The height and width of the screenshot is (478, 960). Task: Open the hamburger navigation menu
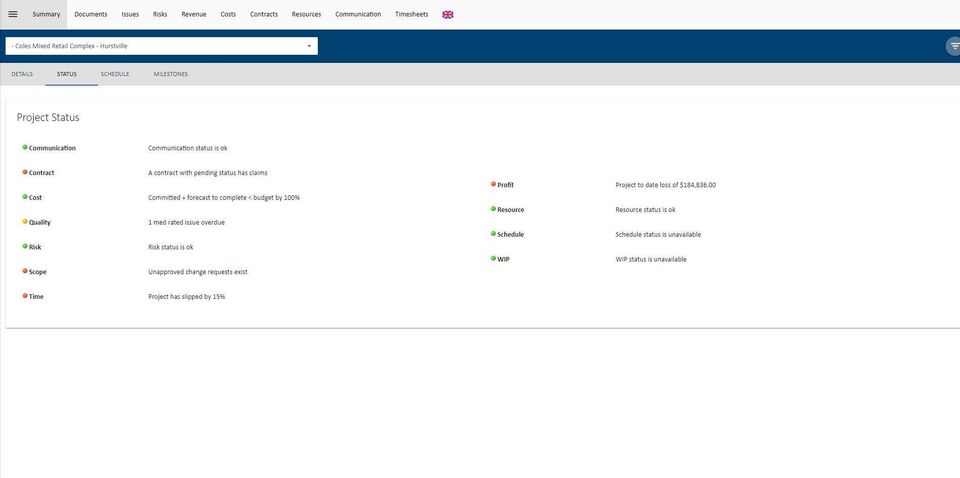click(13, 14)
